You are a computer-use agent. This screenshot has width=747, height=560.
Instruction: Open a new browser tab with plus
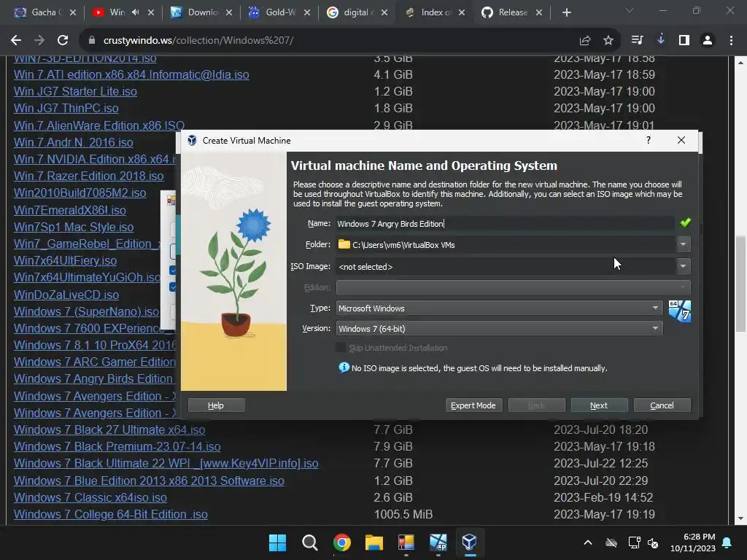[x=566, y=12]
